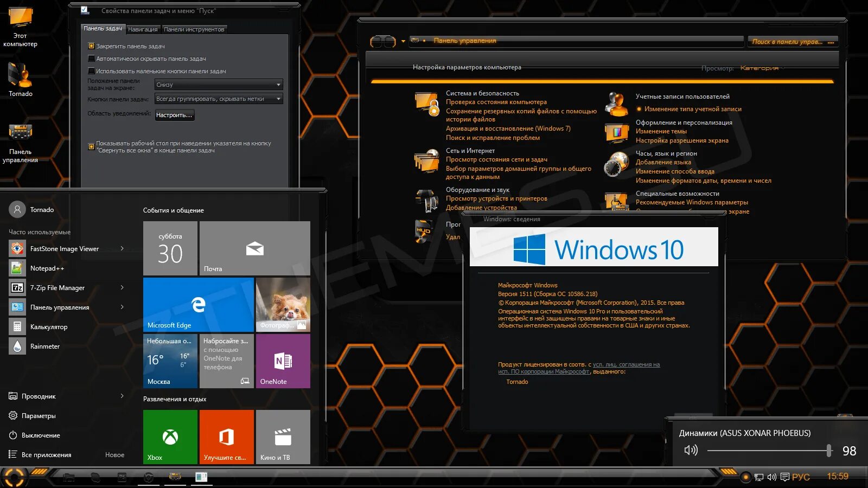Open link 'Просмотр состояния сети и задач'
The height and width of the screenshot is (488, 868).
click(496, 159)
